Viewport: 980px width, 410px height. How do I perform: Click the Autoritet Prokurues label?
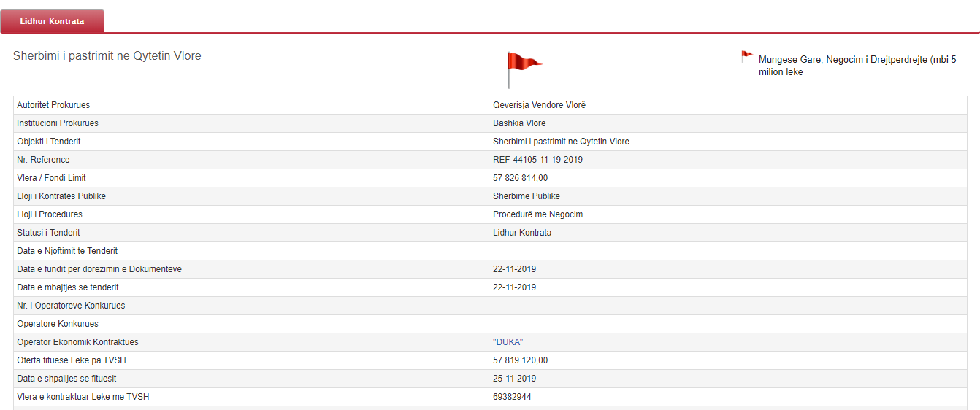point(53,105)
